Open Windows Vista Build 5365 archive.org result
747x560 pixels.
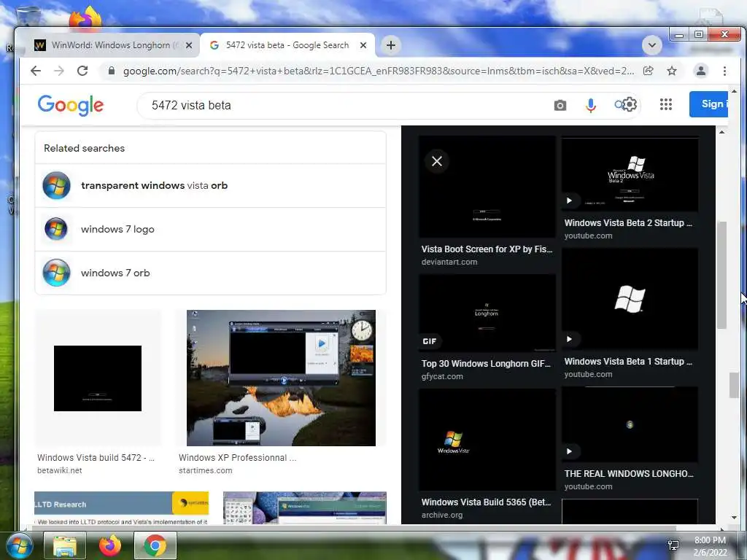[x=487, y=440]
